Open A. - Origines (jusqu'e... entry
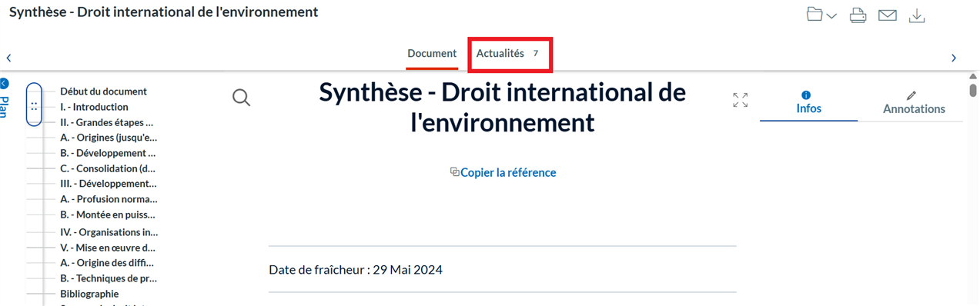The height and width of the screenshot is (306, 980). (109, 138)
